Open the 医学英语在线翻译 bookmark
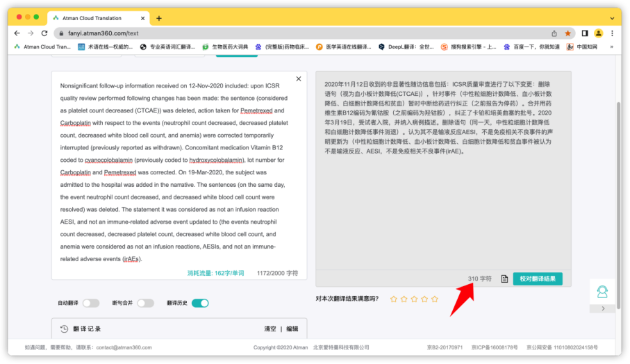The width and height of the screenshot is (630, 364). point(344,47)
